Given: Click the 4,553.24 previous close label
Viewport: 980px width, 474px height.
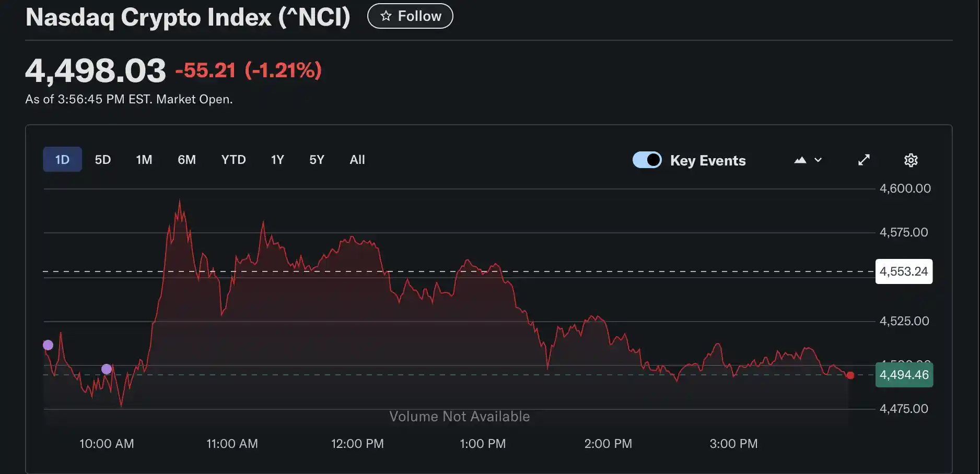Looking at the screenshot, I should 904,271.
